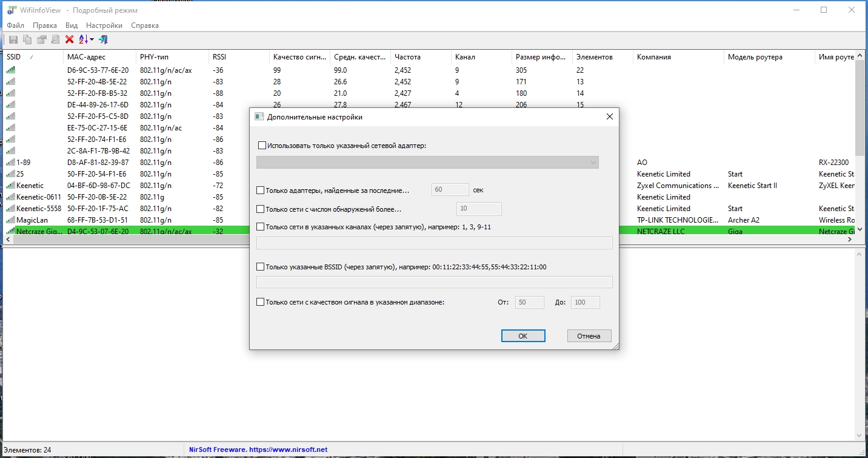Image resolution: width=868 pixels, height=458 pixels.
Task: Click the signal icon of network 25
Action: (x=11, y=174)
